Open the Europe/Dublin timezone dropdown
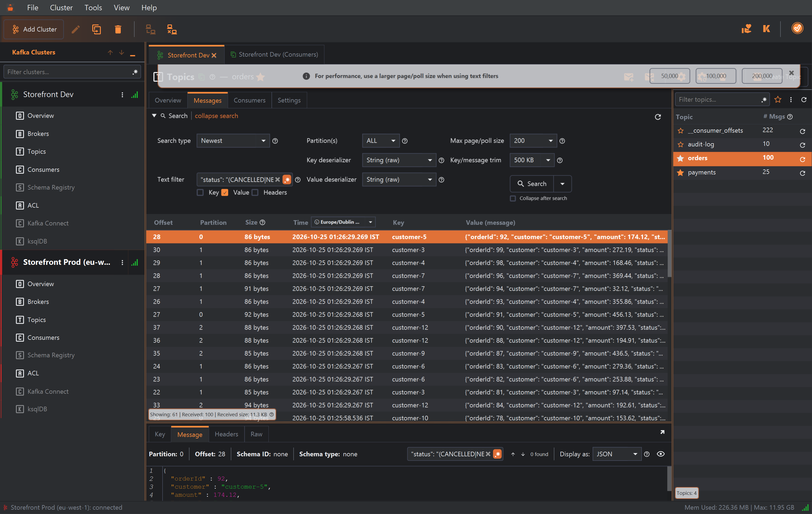 coord(343,222)
